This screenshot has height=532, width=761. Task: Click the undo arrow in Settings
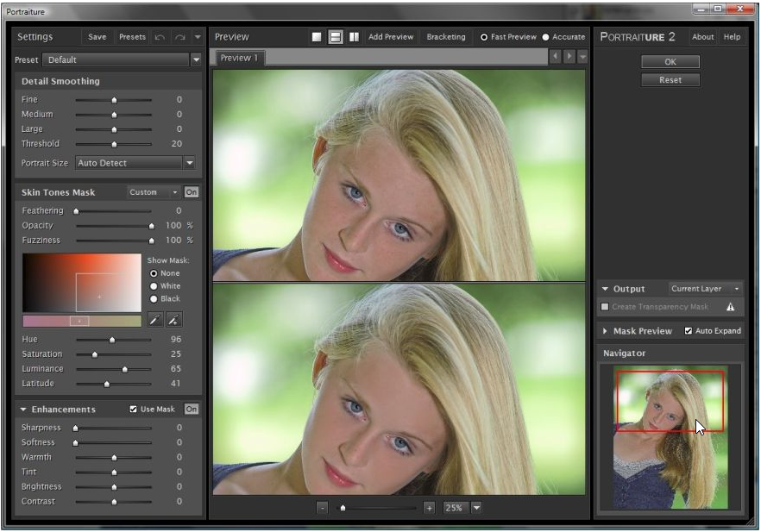click(160, 37)
